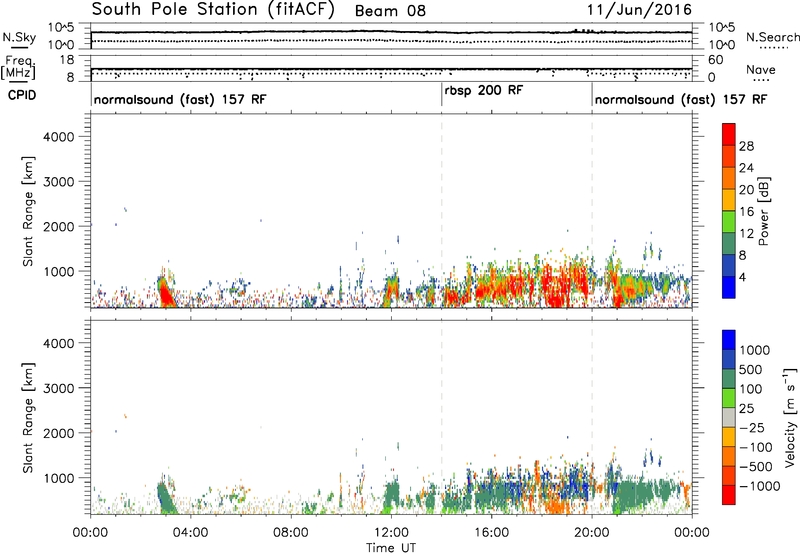Click the 3000 tick on Velocity panel axis

point(58,388)
